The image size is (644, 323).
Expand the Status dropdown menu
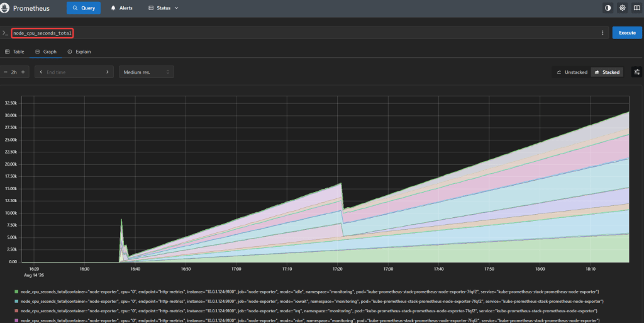[x=164, y=8]
